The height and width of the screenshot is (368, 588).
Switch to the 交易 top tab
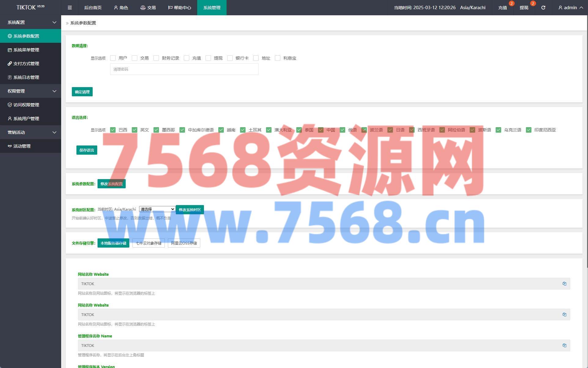coord(148,8)
